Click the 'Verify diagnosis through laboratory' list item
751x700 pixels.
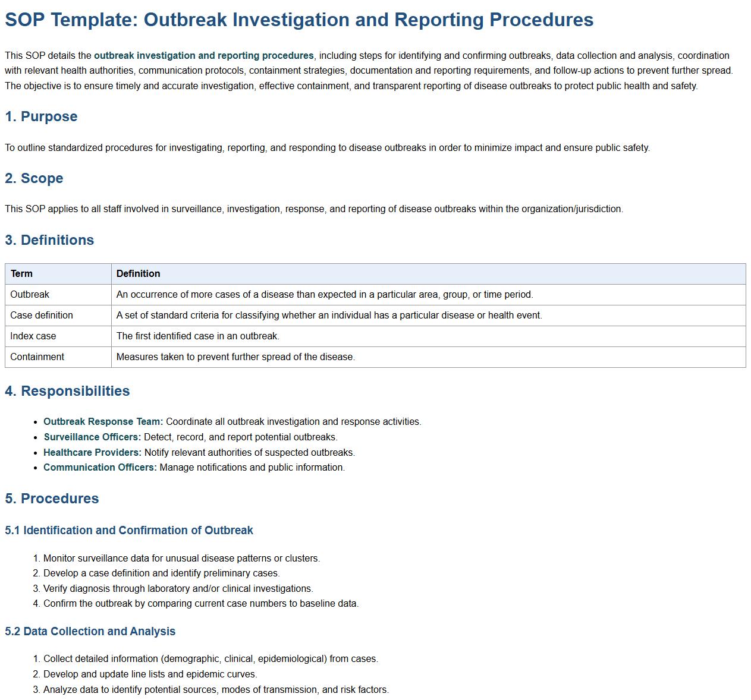pyautogui.click(x=178, y=588)
